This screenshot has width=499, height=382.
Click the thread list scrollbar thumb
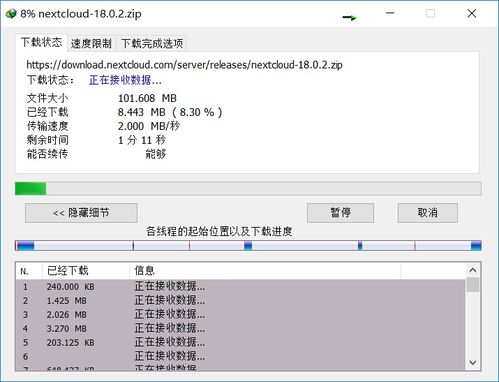click(x=473, y=285)
